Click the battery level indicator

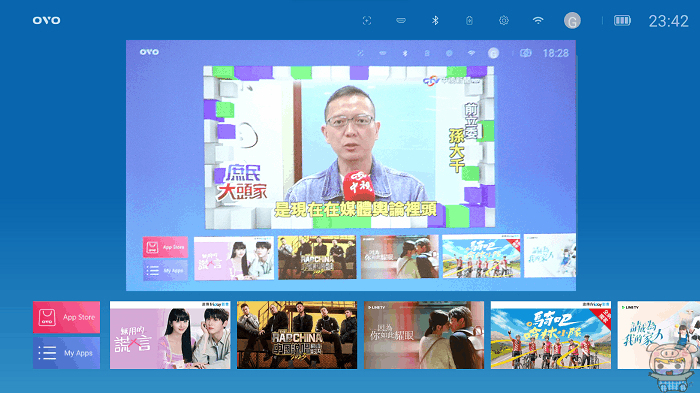tap(622, 21)
